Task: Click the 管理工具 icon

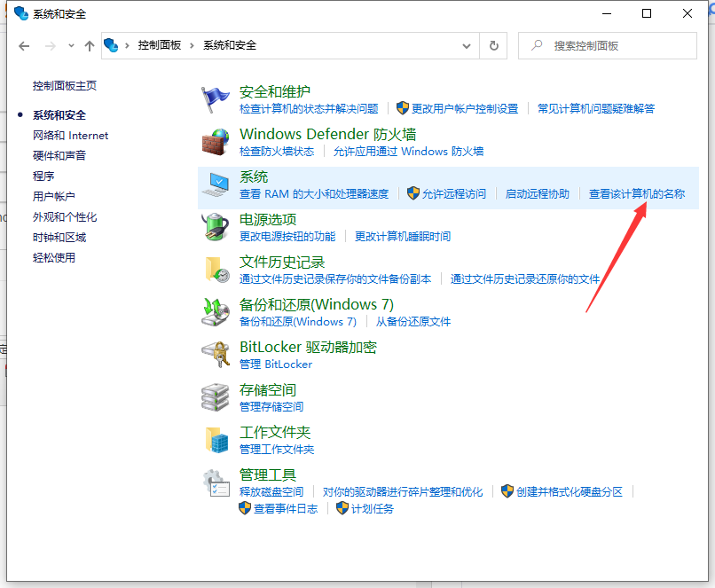Action: click(215, 483)
